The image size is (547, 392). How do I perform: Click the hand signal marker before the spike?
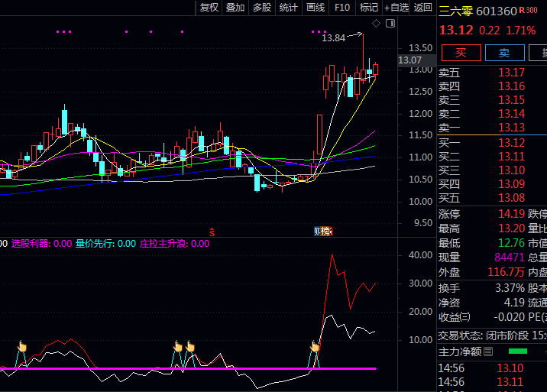pos(314,347)
